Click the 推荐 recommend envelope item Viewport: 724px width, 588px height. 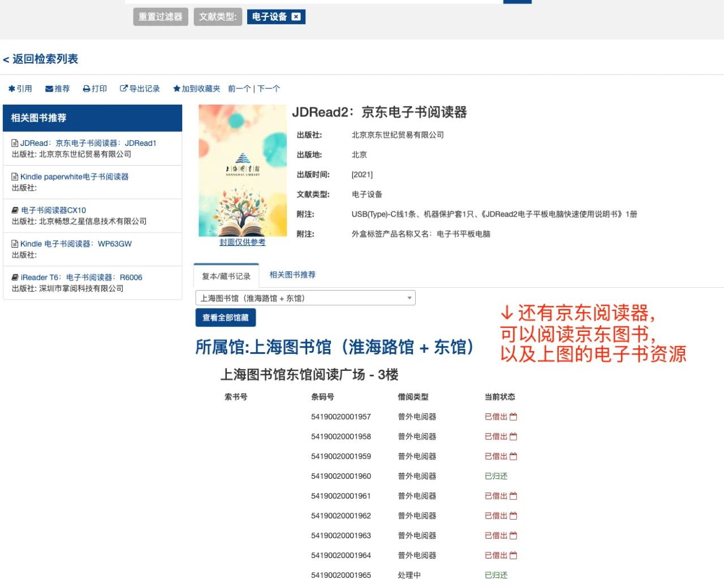pyautogui.click(x=58, y=89)
